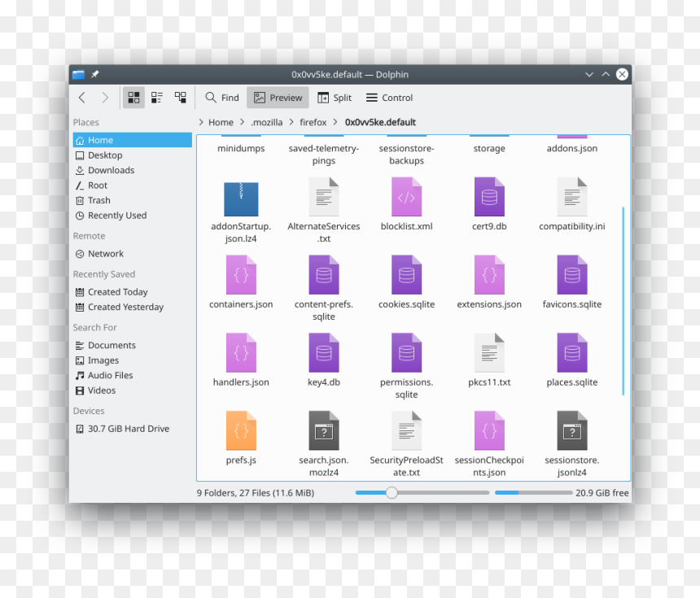
Task: Open Trash in Places panel
Action: (x=132, y=200)
